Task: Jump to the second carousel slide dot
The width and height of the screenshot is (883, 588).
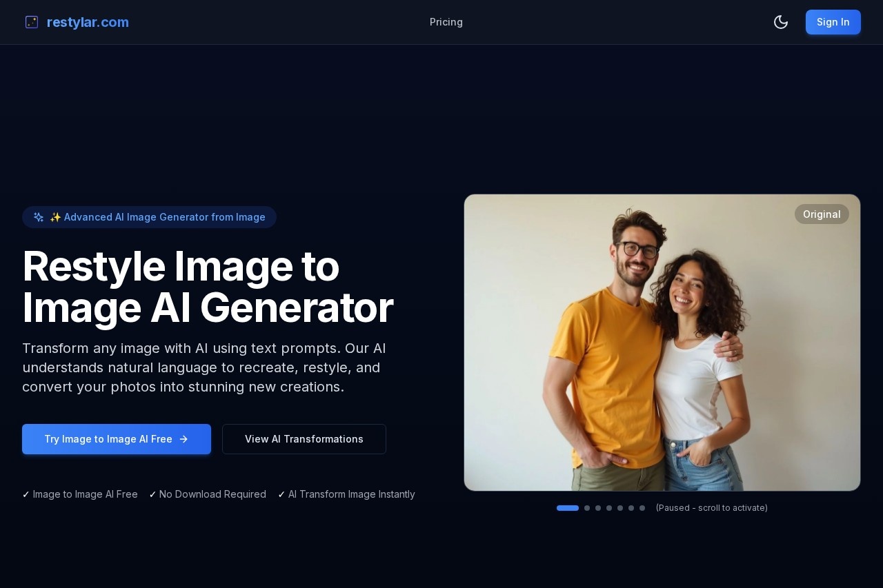Action: point(587,508)
